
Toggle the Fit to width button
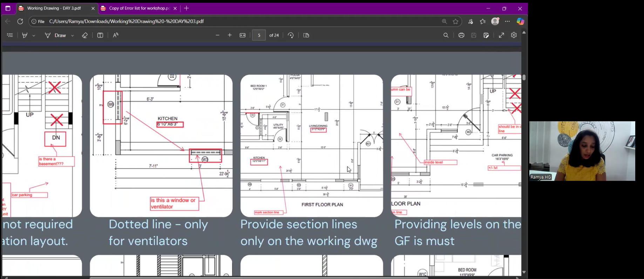click(243, 35)
